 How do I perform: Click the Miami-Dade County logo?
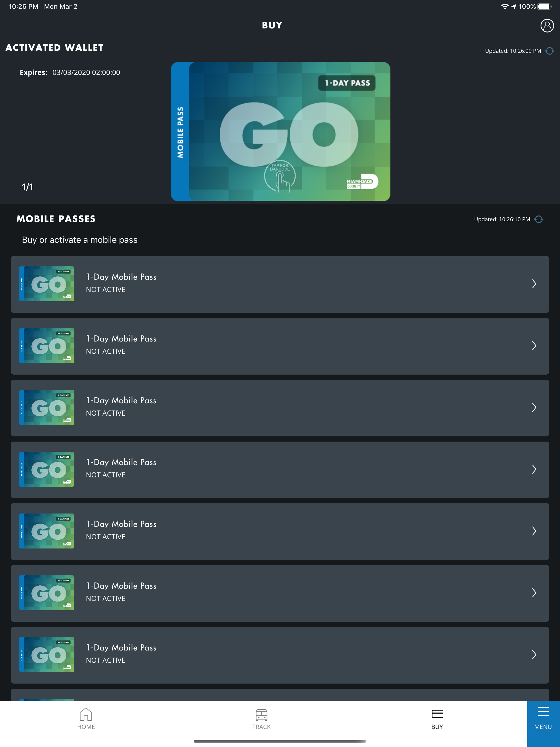[362, 182]
